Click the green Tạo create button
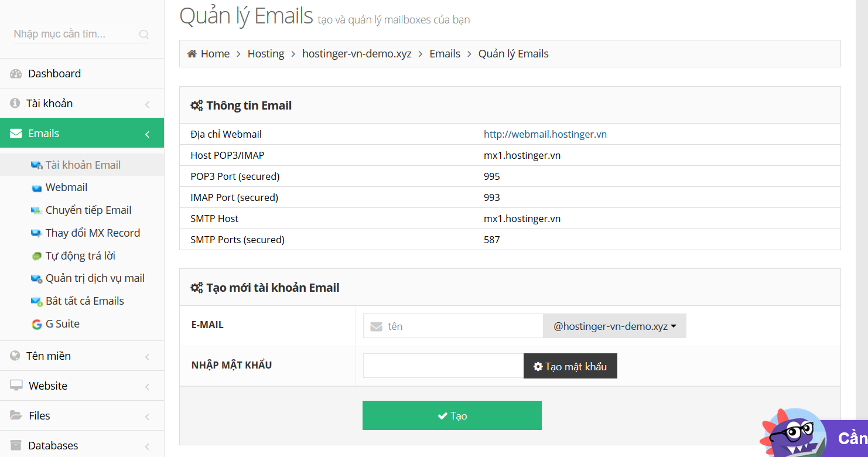 point(452,415)
